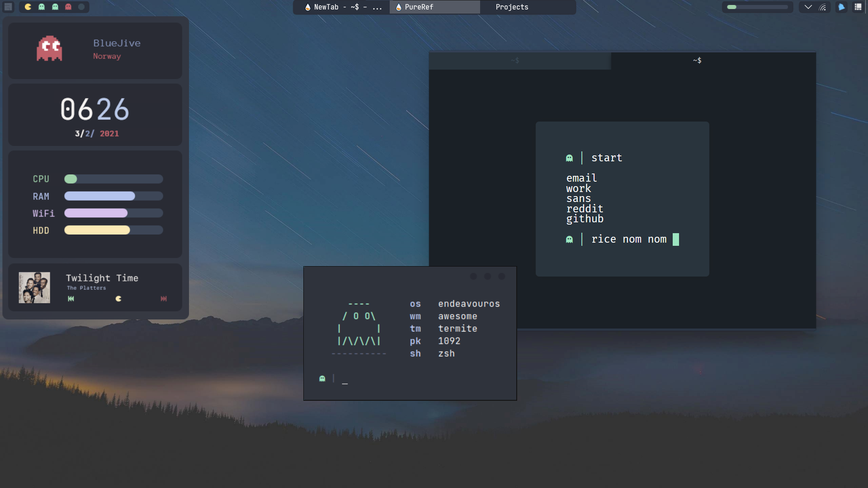
Task: Switch to the red ghost workspace
Action: coord(68,7)
